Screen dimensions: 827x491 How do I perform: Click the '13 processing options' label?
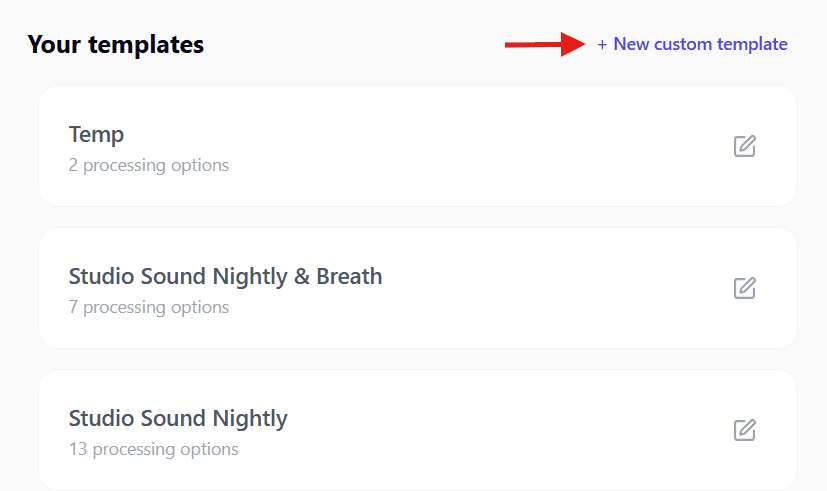pos(153,449)
